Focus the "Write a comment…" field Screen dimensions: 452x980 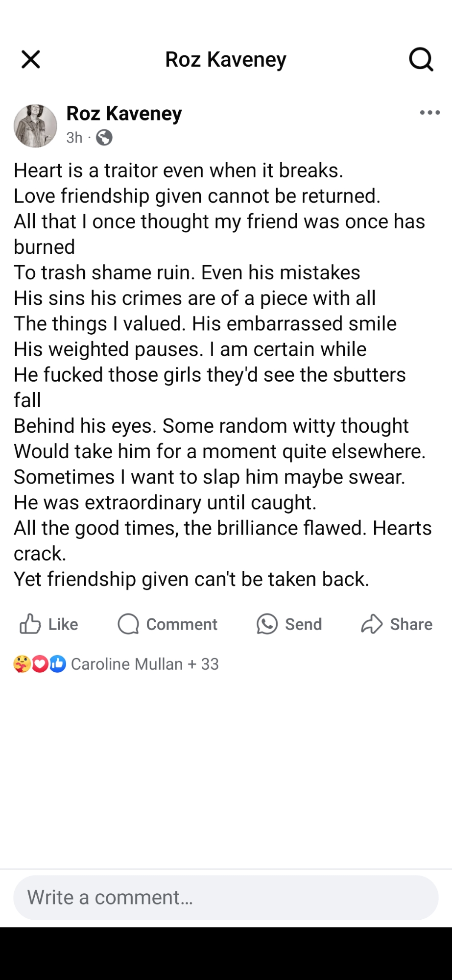pos(226,898)
